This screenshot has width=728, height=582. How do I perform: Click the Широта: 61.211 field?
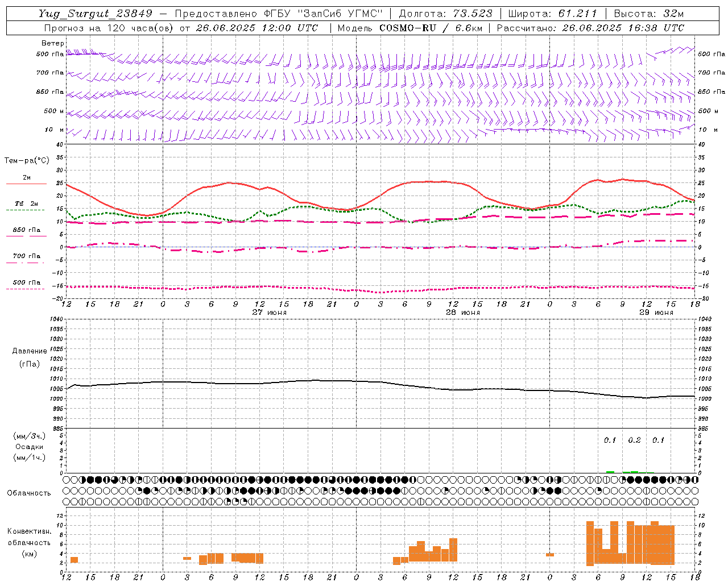[x=553, y=14]
